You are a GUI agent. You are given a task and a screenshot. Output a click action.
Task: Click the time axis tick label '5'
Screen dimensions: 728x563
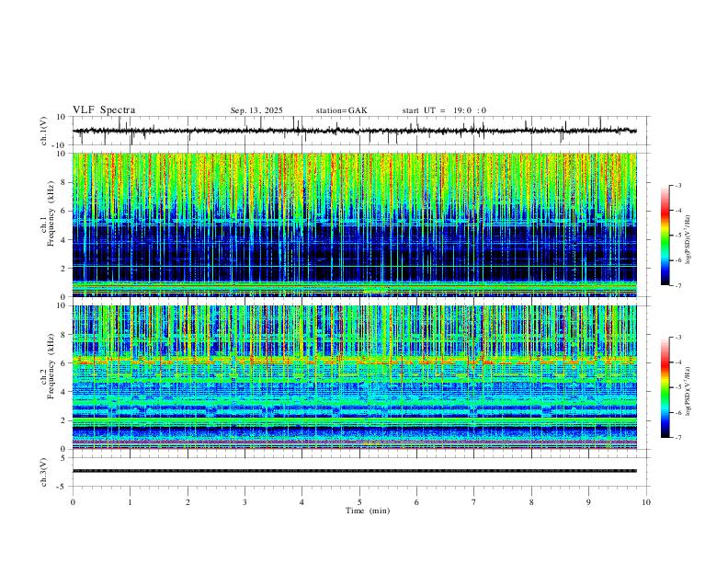pyautogui.click(x=359, y=502)
